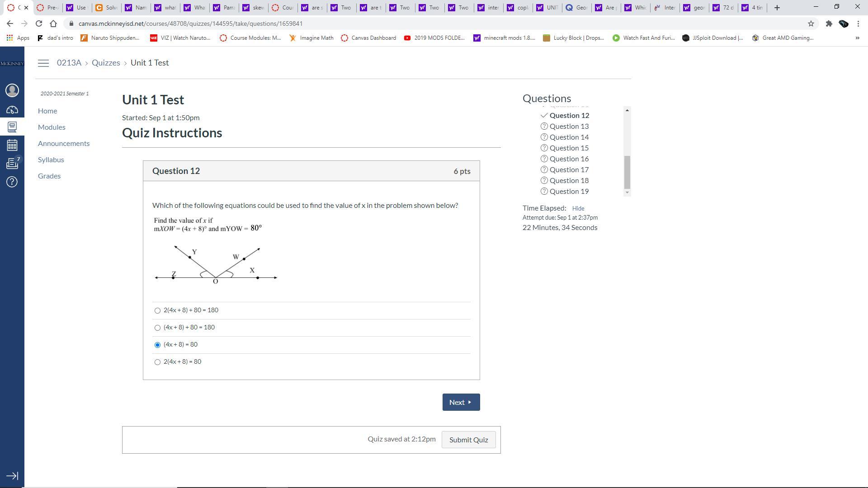
Task: Reload the page
Action: (x=39, y=23)
